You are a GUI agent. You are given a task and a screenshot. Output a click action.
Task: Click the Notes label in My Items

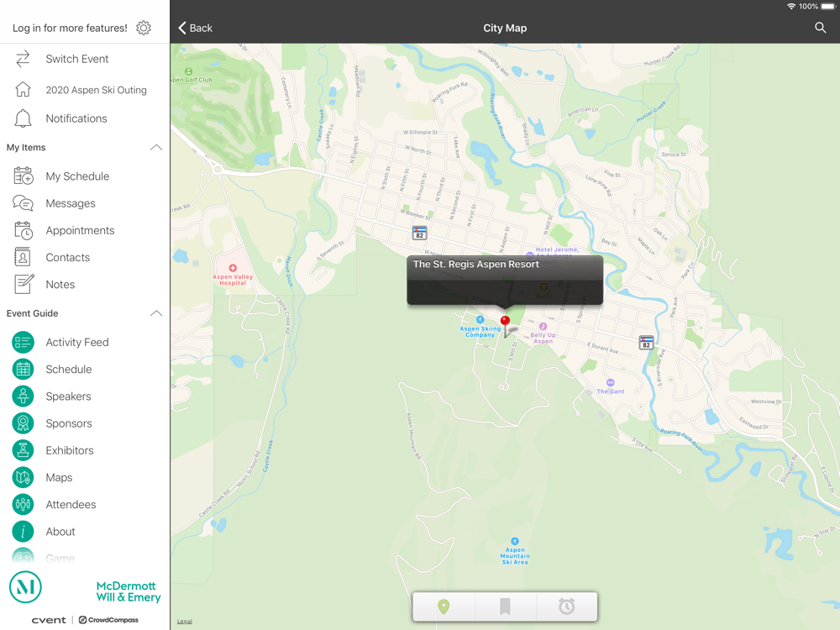(60, 285)
